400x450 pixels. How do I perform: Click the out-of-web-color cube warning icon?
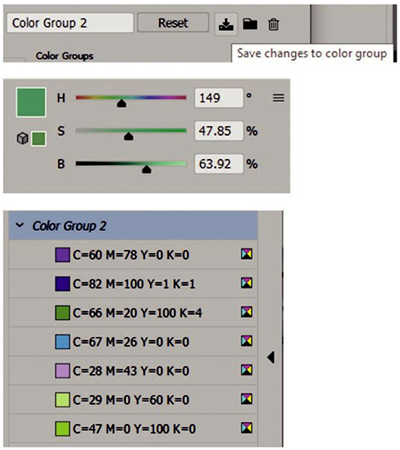point(22,138)
